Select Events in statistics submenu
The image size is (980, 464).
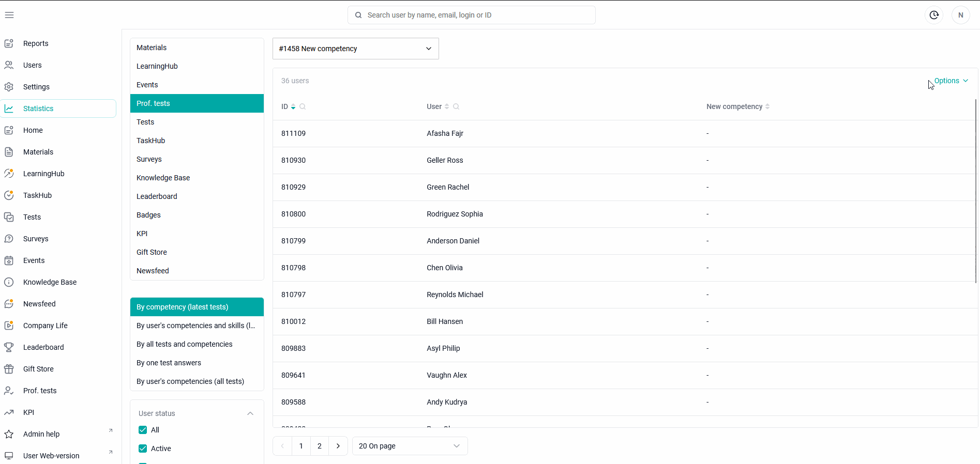click(197, 85)
